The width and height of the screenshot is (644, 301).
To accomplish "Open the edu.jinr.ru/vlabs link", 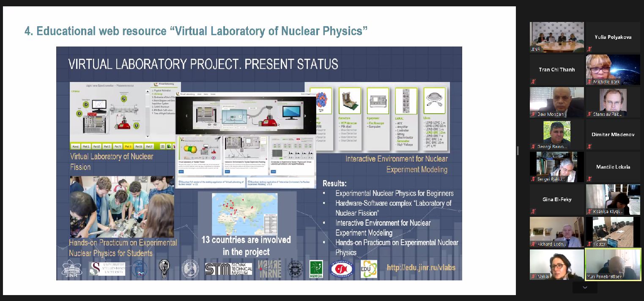I will (x=421, y=267).
